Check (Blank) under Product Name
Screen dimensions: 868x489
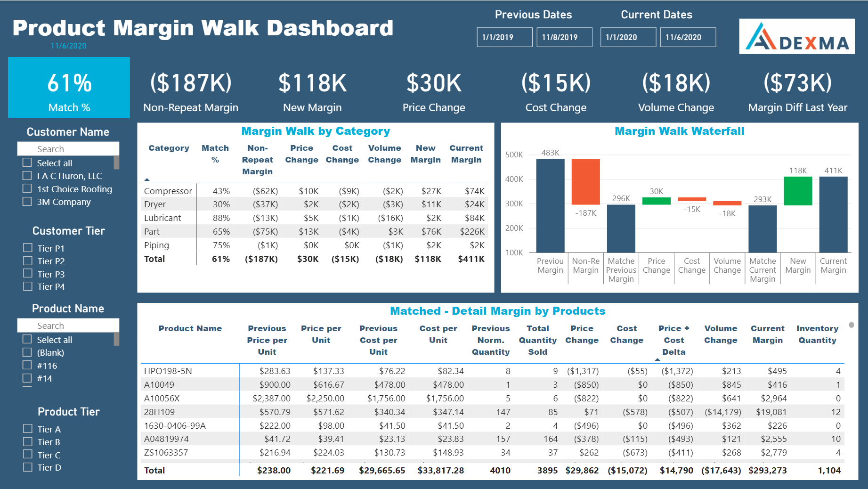(27, 352)
